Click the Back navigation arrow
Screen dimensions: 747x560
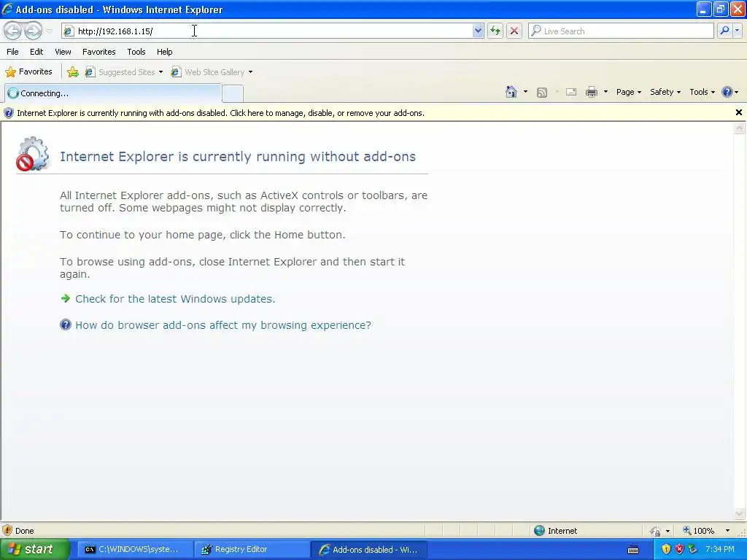(x=13, y=31)
